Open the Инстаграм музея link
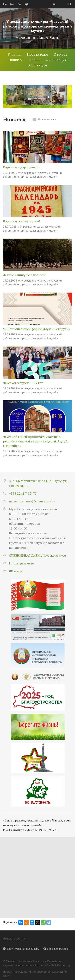75x980 pixels. [x=22, y=563]
